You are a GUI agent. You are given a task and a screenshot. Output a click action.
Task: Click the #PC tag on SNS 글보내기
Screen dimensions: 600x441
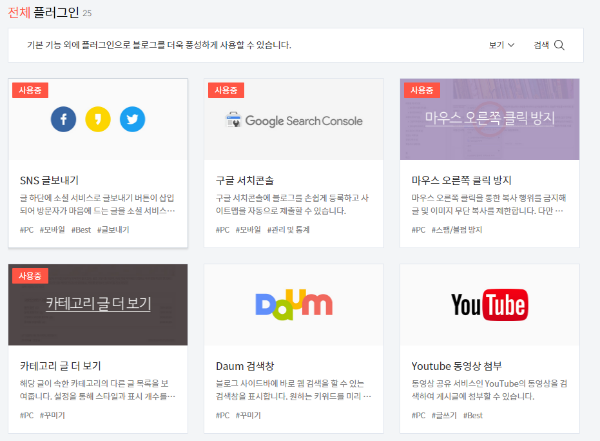[x=27, y=230]
